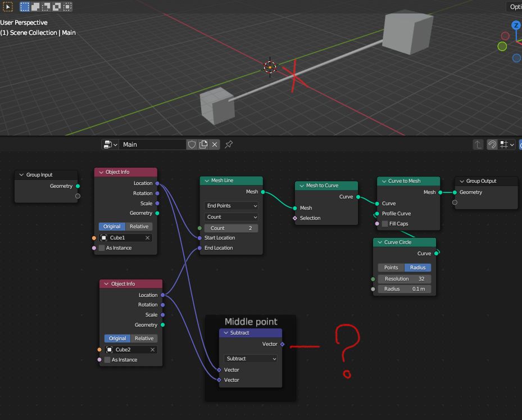Image resolution: width=522 pixels, height=420 pixels.
Task: Click the Cube1 object name field
Action: click(125, 238)
